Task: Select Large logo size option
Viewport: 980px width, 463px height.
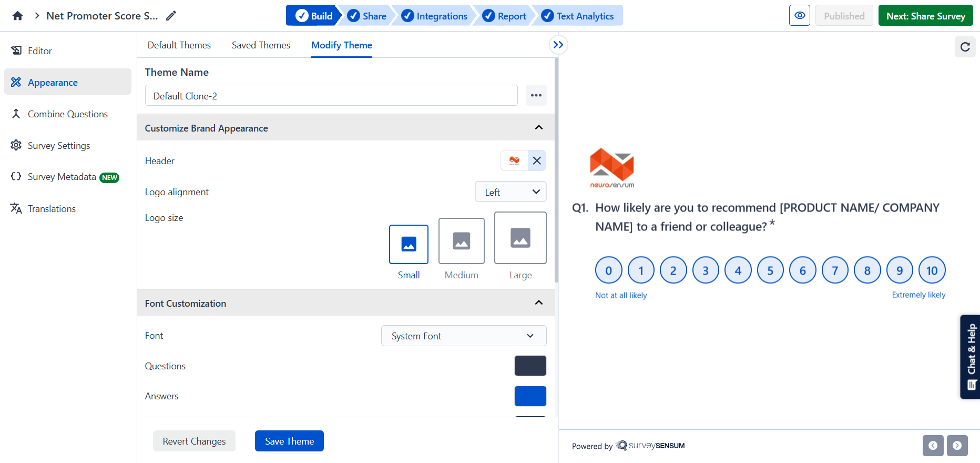Action: 520,238
